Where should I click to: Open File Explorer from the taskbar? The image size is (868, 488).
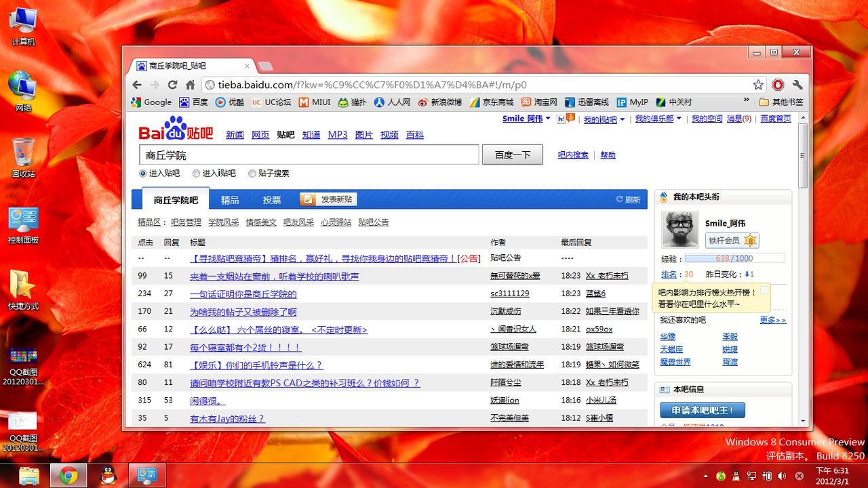click(x=29, y=476)
